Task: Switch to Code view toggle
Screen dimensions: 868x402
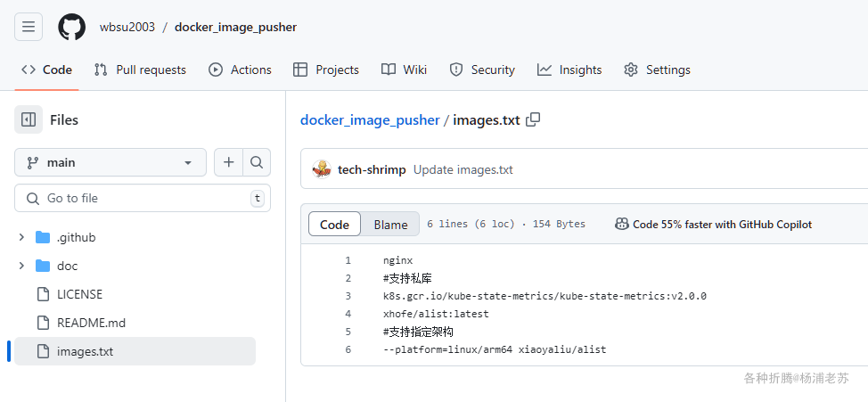Action: [334, 225]
